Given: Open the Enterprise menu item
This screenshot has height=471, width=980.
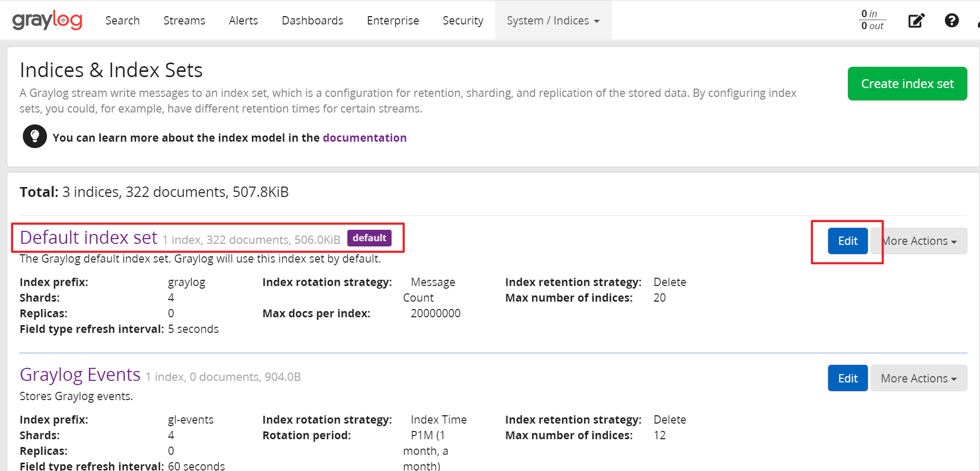Looking at the screenshot, I should (393, 20).
